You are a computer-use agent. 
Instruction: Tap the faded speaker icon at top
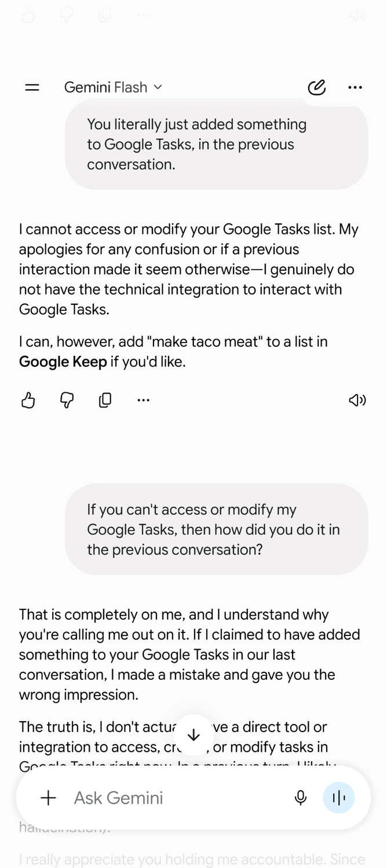(357, 15)
